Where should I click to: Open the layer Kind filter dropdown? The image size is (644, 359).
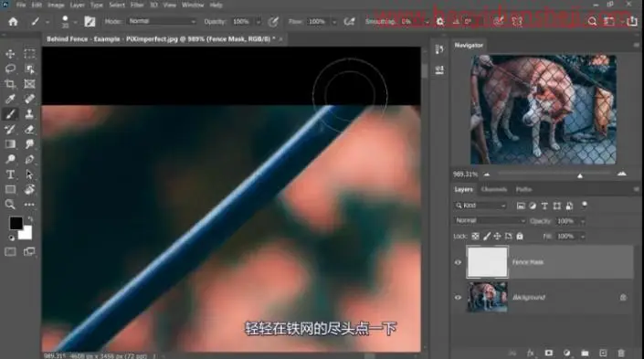(480, 206)
